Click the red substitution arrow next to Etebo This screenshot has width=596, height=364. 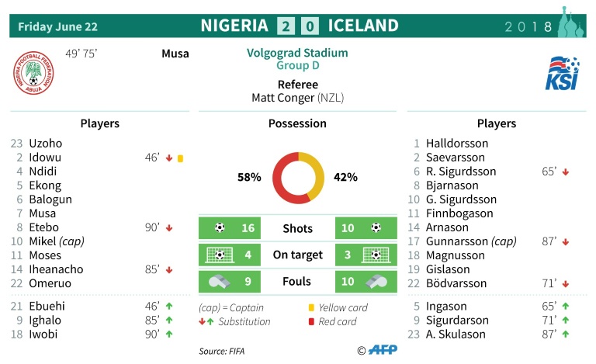tap(169, 228)
